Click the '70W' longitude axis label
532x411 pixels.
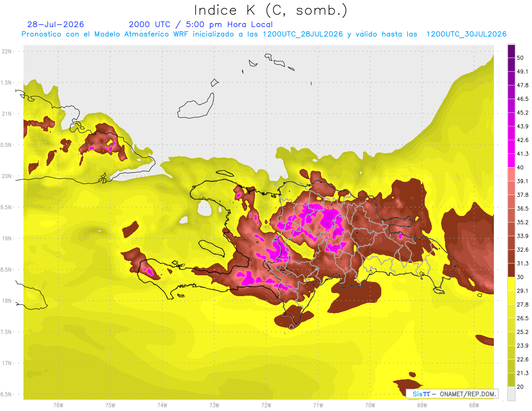pyautogui.click(x=370, y=405)
